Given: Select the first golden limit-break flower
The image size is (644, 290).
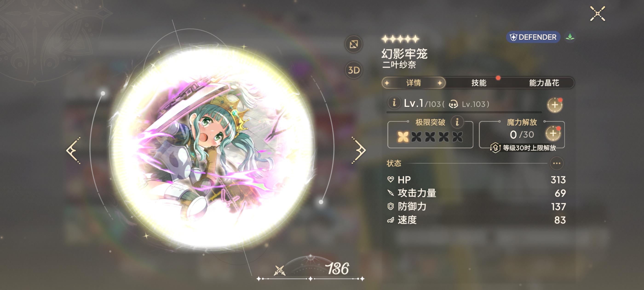Looking at the screenshot, I should (x=403, y=137).
